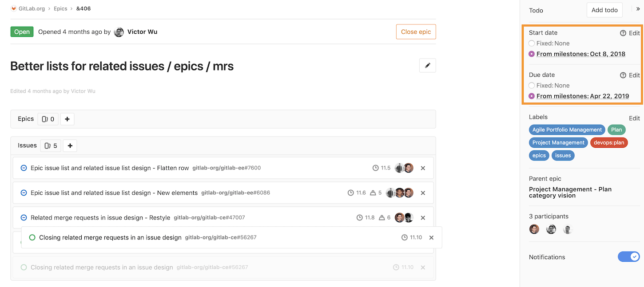Remove issue gitlab-ee#7600 with X icon

click(x=423, y=168)
